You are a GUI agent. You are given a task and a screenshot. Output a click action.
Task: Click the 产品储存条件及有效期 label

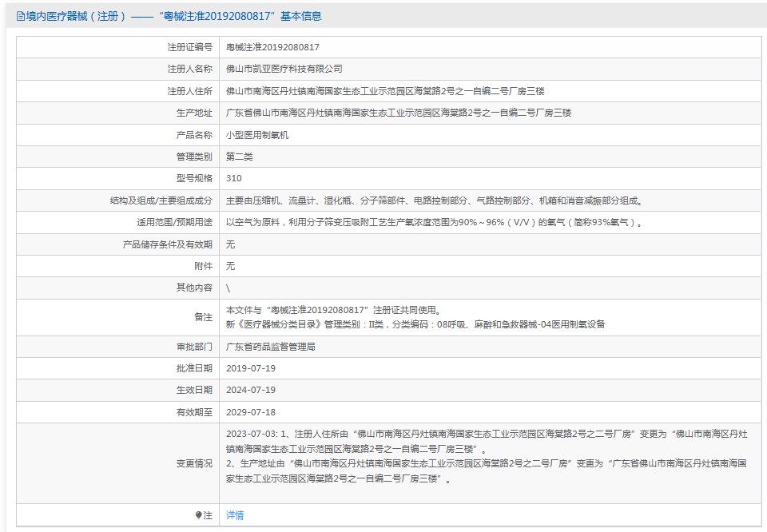click(167, 244)
